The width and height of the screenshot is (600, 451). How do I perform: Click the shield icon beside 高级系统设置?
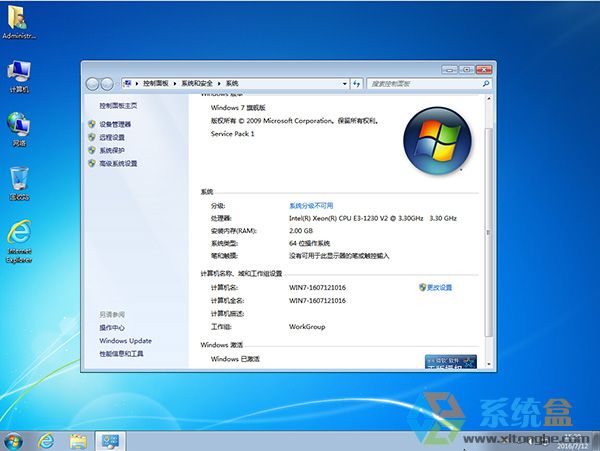tap(91, 163)
